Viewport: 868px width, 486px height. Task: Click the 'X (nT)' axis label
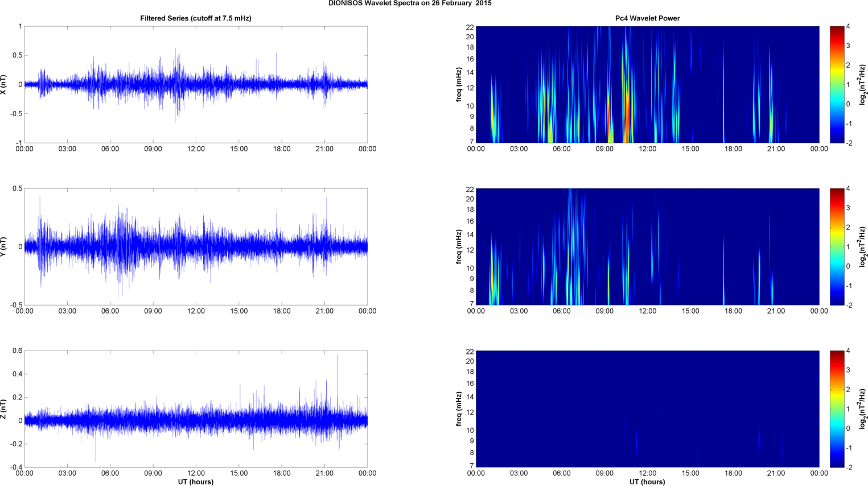click(x=4, y=84)
